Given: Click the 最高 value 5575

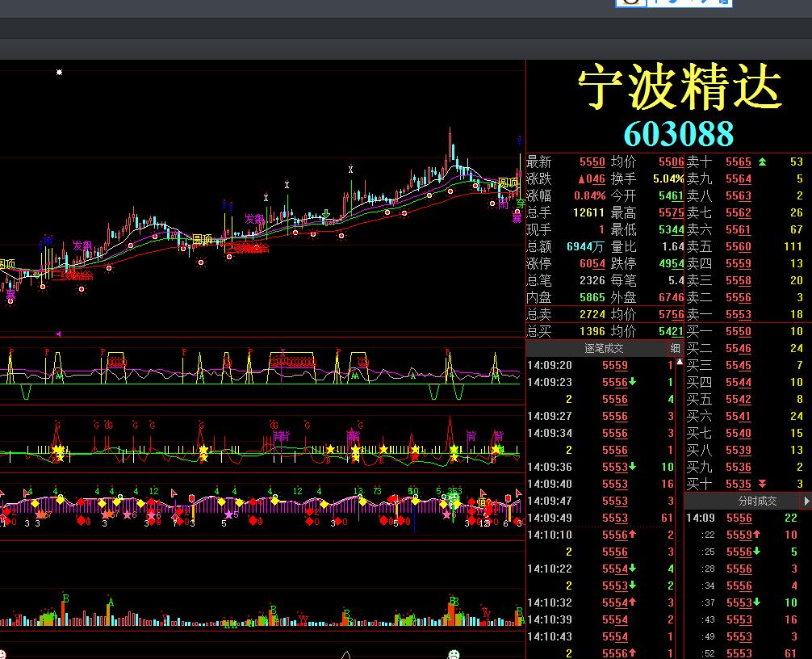Looking at the screenshot, I should pyautogui.click(x=671, y=213).
